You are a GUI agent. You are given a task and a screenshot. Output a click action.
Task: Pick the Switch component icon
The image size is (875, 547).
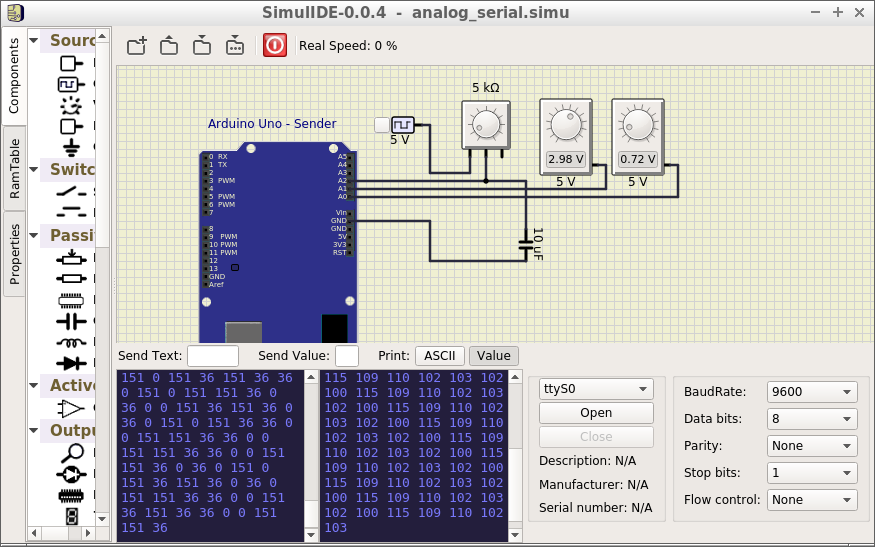point(71,193)
